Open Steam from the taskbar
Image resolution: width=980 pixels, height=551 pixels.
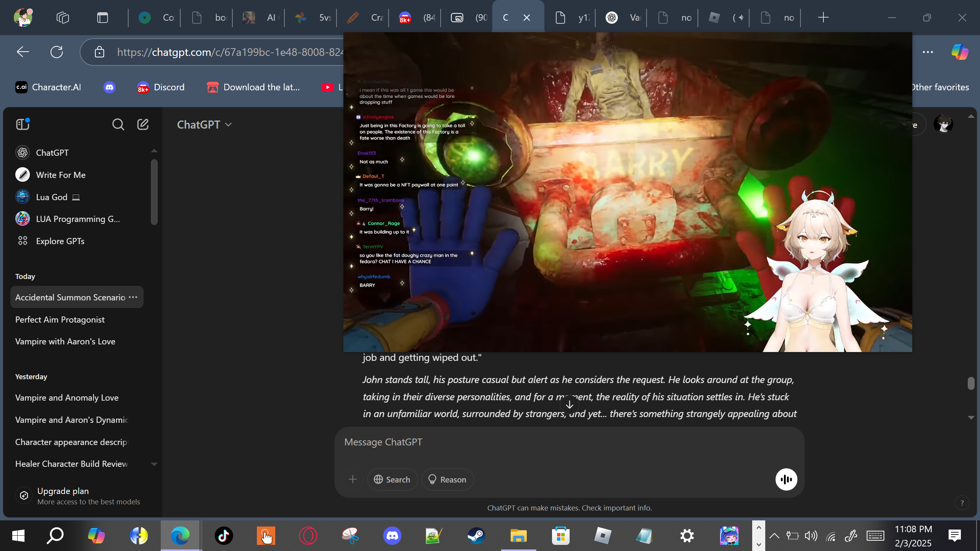point(476,536)
